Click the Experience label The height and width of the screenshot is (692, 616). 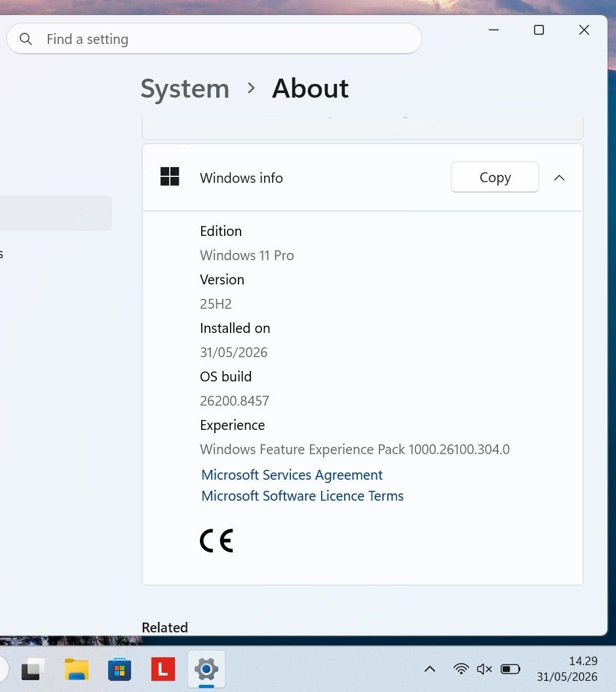pyautogui.click(x=232, y=425)
